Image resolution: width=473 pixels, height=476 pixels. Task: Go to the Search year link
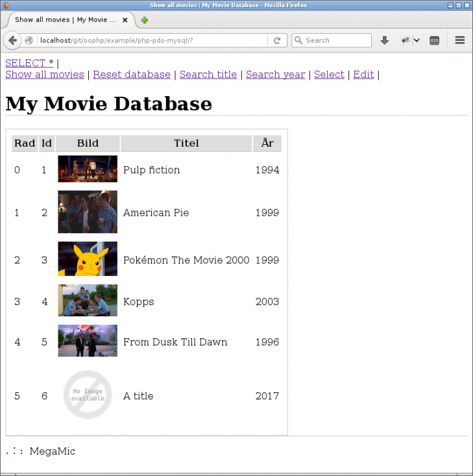(276, 75)
